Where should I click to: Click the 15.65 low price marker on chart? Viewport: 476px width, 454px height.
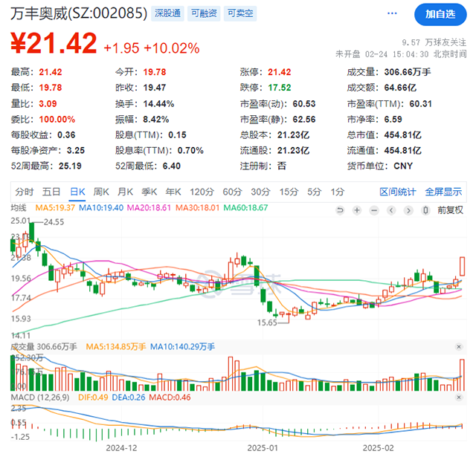[267, 322]
